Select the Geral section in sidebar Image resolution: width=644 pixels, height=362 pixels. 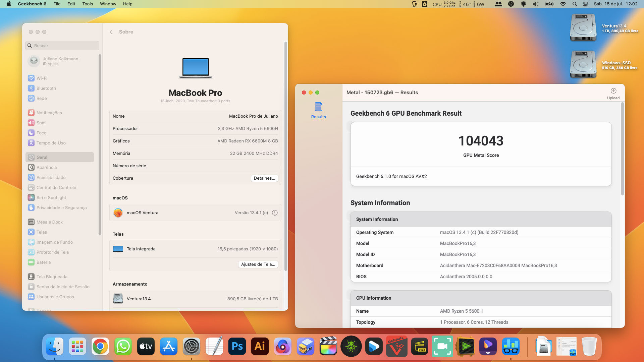(43, 157)
